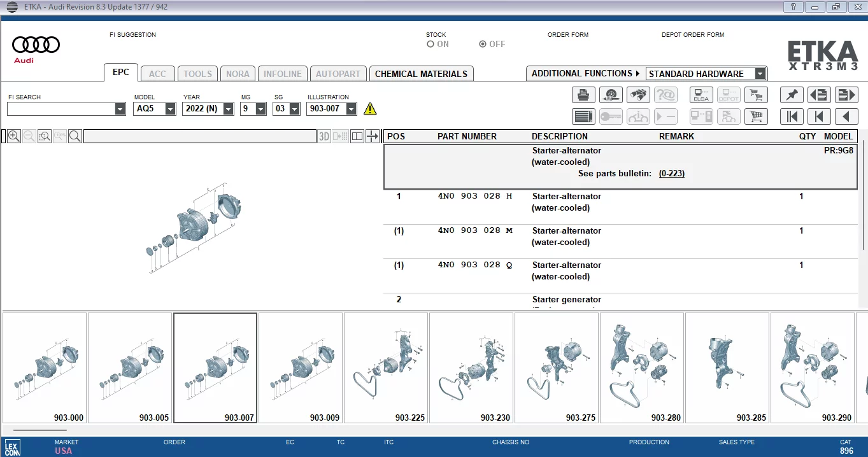Click the print icon in the toolbar
The height and width of the screenshot is (457, 868).
click(583, 95)
